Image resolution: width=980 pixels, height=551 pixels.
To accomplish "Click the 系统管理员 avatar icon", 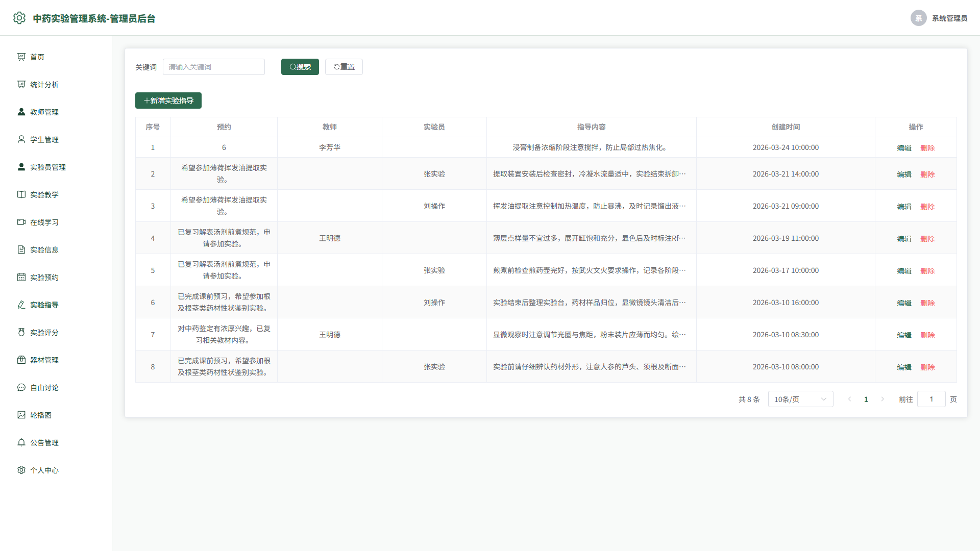I will (x=918, y=18).
